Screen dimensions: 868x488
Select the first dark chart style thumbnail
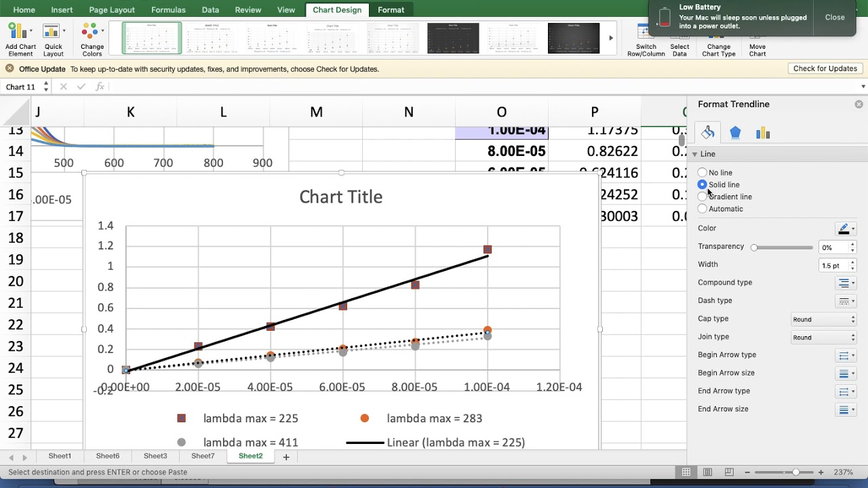pyautogui.click(x=453, y=38)
